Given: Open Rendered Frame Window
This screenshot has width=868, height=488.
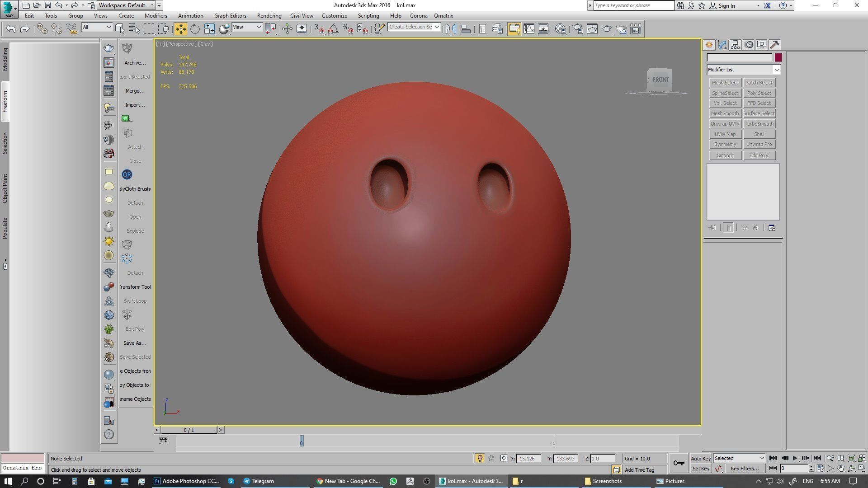Looking at the screenshot, I should point(592,29).
